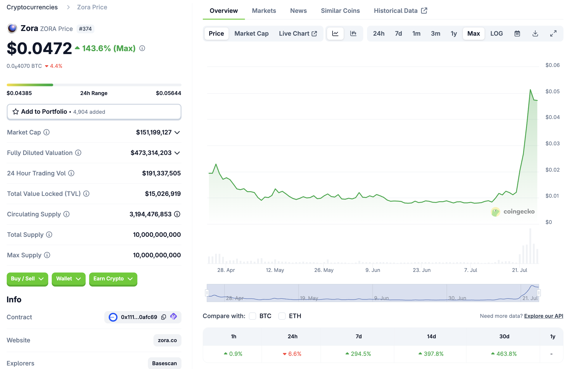Open the calendar date range picker
Viewport: 588px width, 369px height.
click(517, 34)
